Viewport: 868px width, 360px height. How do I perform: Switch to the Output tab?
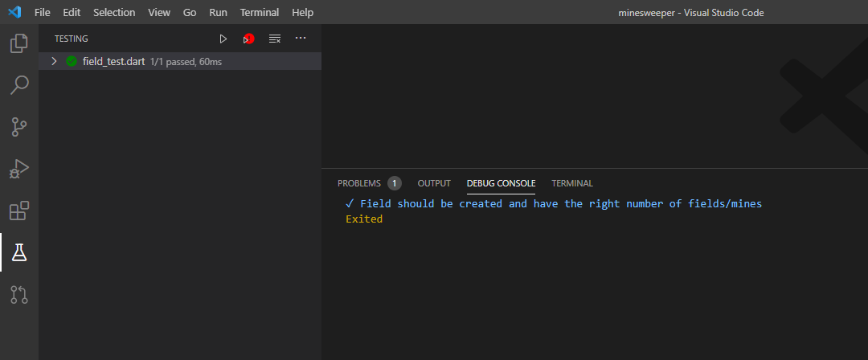(x=434, y=183)
